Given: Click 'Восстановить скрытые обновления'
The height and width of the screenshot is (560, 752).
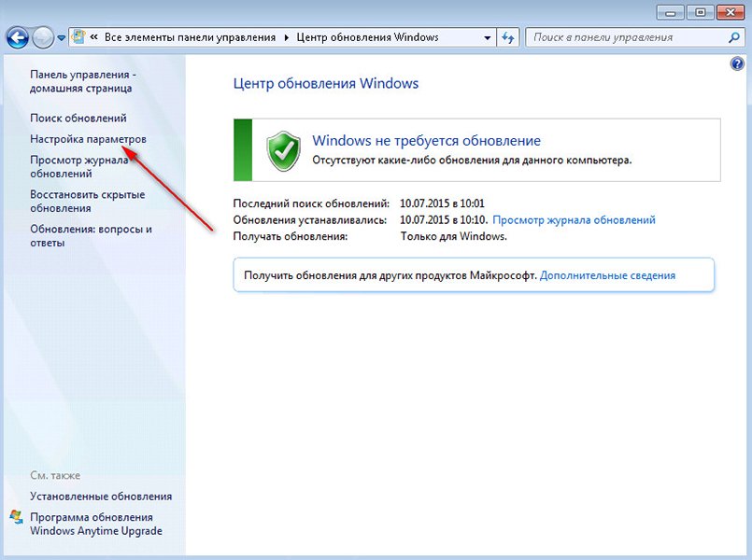Looking at the screenshot, I should (x=87, y=202).
